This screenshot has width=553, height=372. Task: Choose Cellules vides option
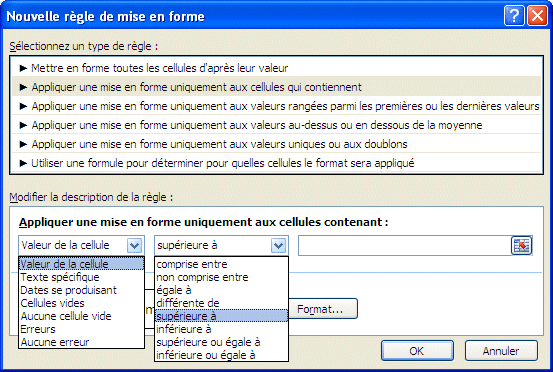point(81,303)
